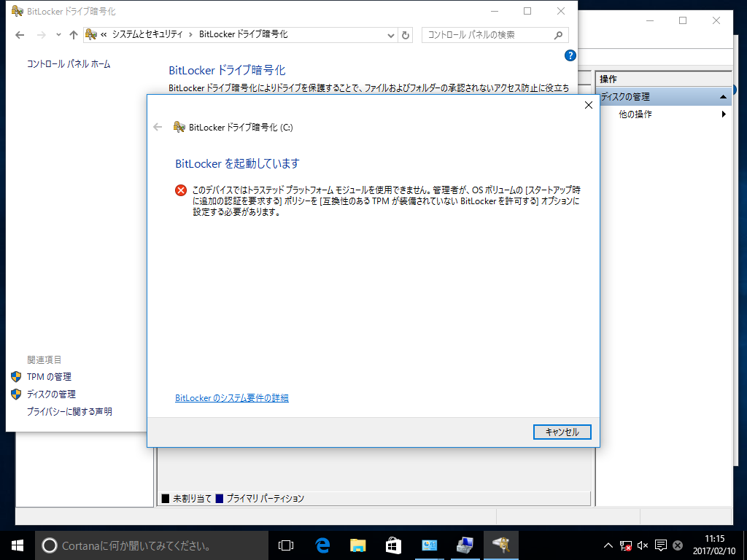Go up one level in Control Panel
The width and height of the screenshot is (747, 560).
click(74, 35)
